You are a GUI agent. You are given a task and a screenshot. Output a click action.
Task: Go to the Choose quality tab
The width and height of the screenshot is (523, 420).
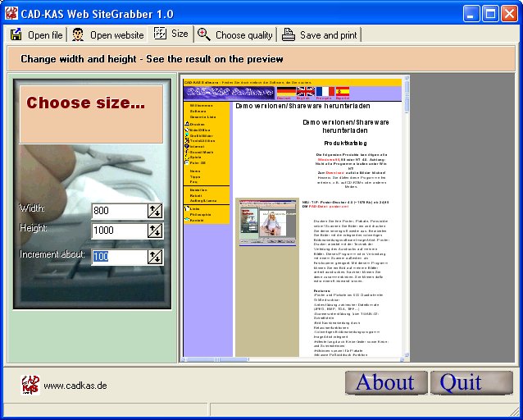(x=235, y=35)
